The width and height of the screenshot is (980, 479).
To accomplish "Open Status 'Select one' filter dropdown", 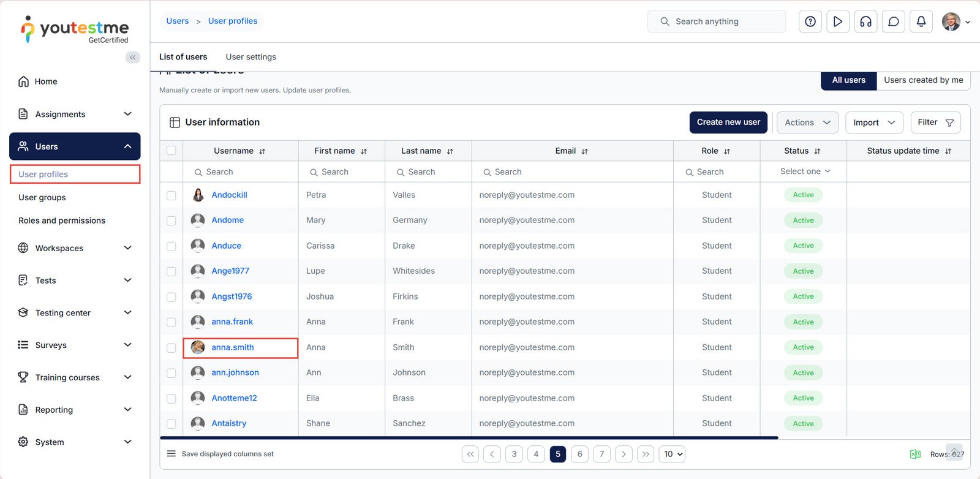I will 804,172.
